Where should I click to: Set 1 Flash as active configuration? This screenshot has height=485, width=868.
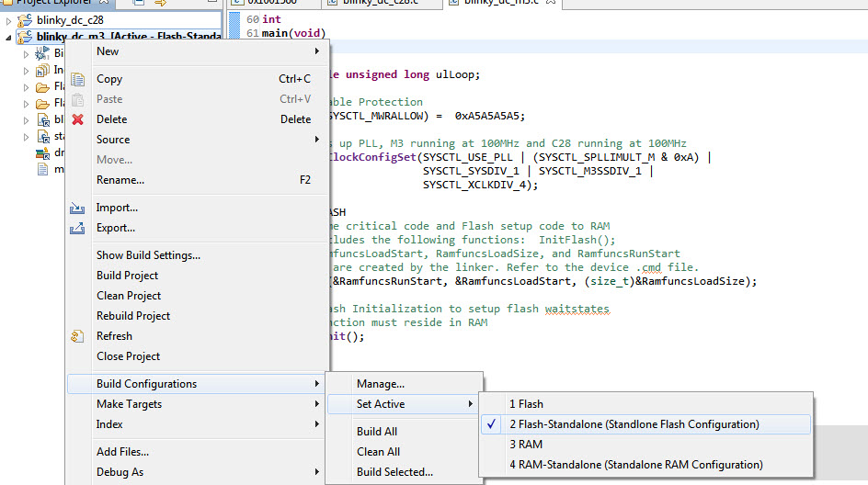click(645, 404)
